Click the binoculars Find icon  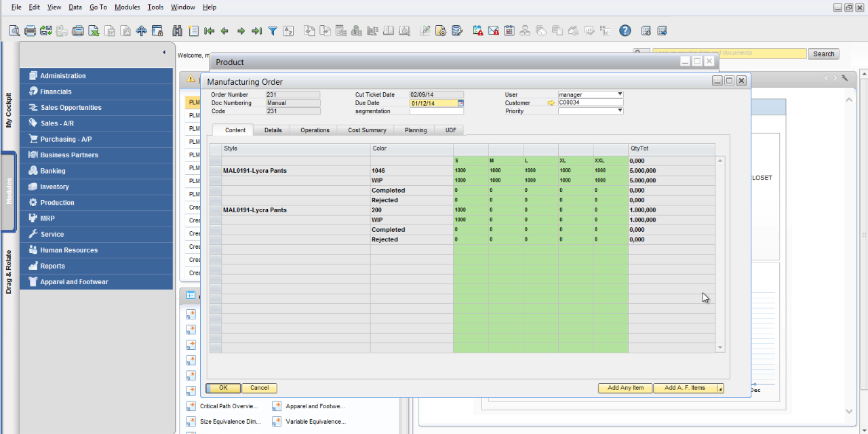pos(178,31)
